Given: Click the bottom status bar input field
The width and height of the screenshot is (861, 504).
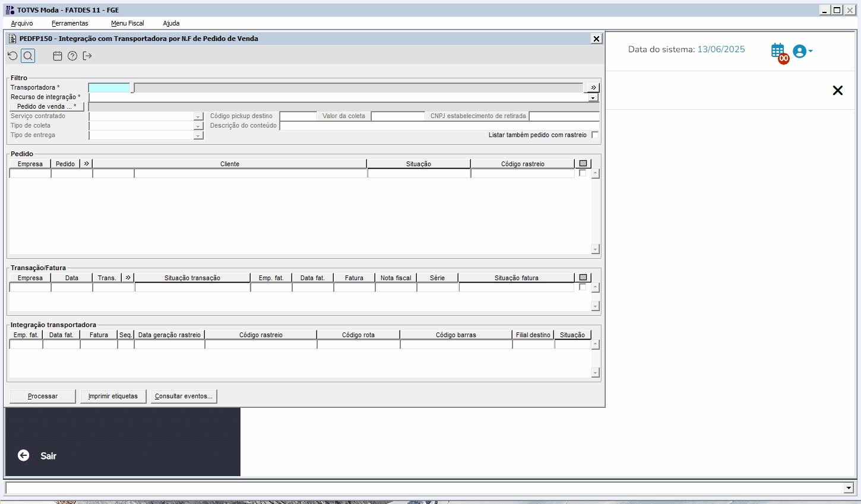Looking at the screenshot, I should (x=425, y=488).
